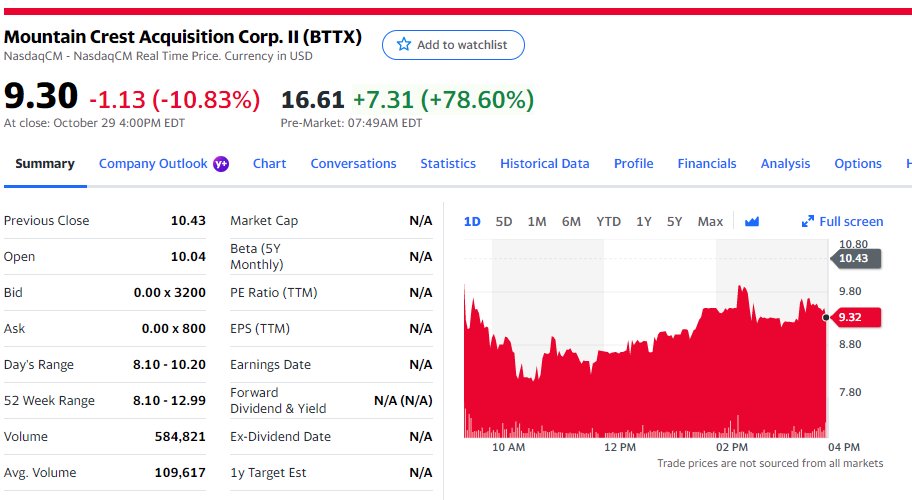Viewport: 912px width, 500px height.
Task: Select the 6M chart range
Action: [571, 222]
